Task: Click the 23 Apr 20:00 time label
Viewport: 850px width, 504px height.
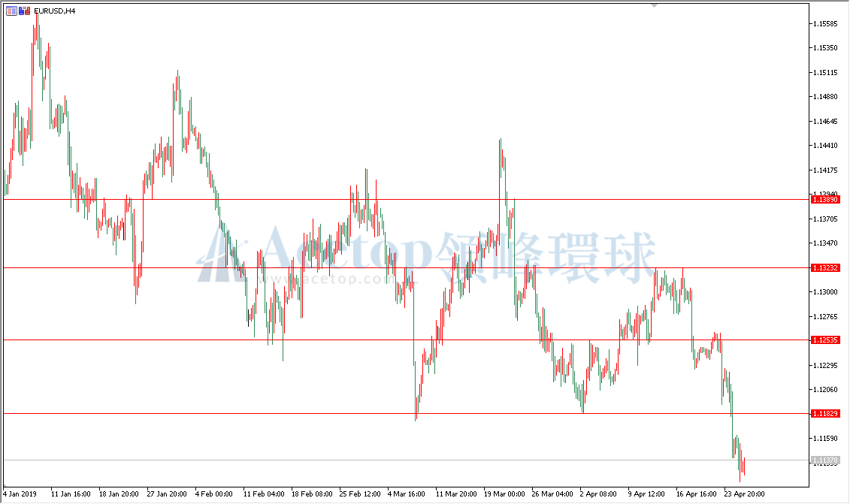Action: pos(744,494)
